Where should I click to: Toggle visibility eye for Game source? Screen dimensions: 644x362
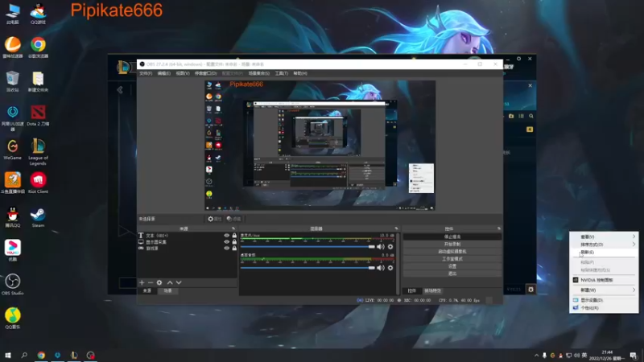(226, 248)
